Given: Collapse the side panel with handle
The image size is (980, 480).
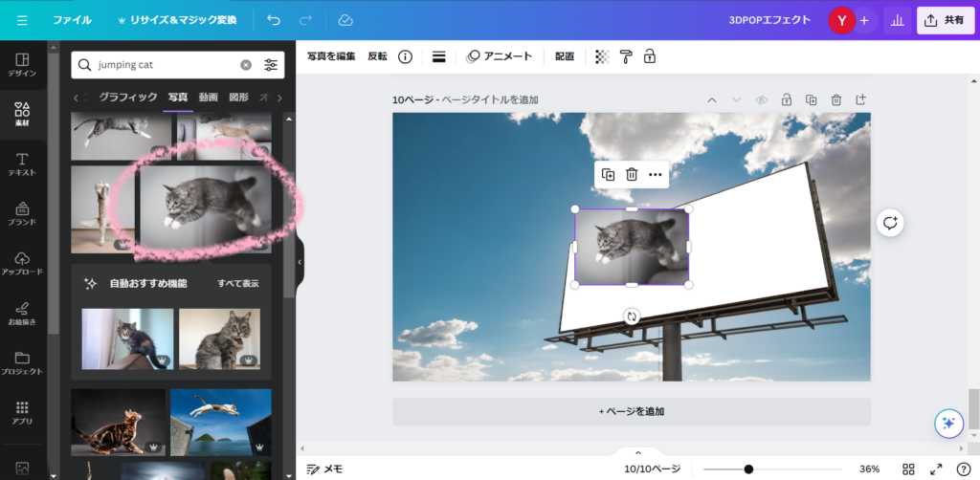Looking at the screenshot, I should (300, 262).
